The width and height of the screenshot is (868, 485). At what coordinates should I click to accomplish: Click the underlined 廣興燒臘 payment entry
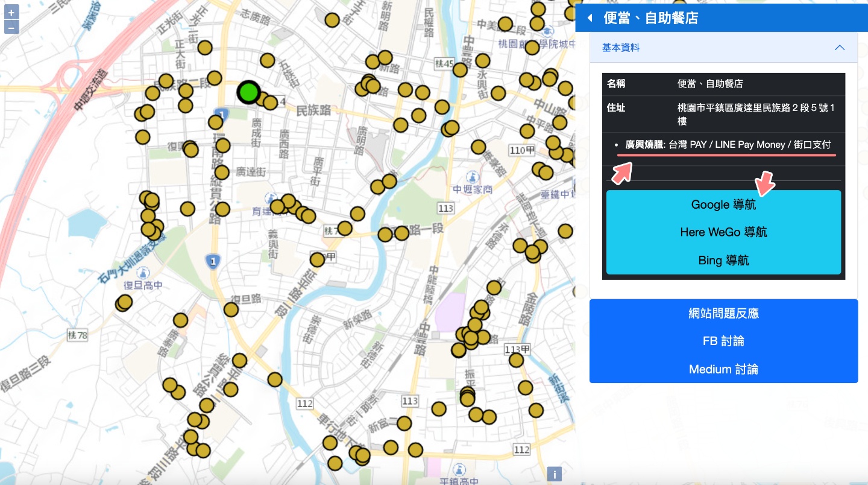click(645, 145)
